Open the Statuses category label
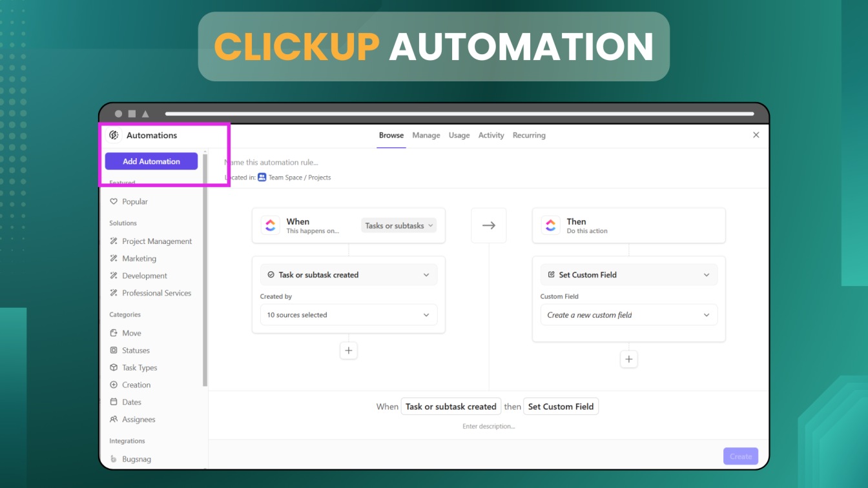This screenshot has width=868, height=488. pyautogui.click(x=136, y=351)
